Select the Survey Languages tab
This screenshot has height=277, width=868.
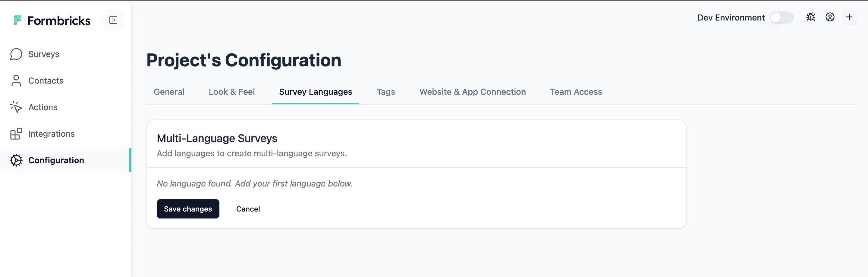point(315,92)
